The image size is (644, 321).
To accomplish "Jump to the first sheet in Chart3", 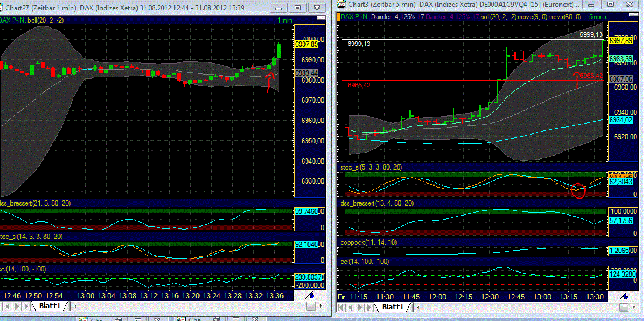I will (341, 306).
